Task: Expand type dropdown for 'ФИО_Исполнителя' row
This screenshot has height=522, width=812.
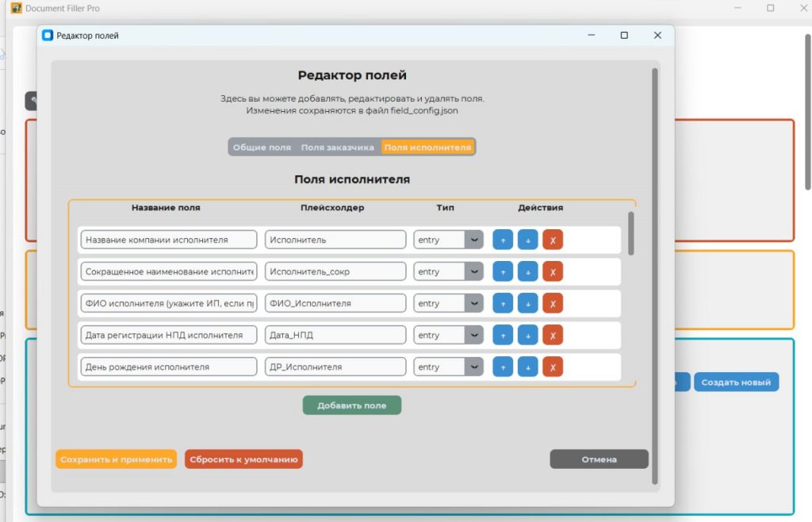Action: coord(473,303)
